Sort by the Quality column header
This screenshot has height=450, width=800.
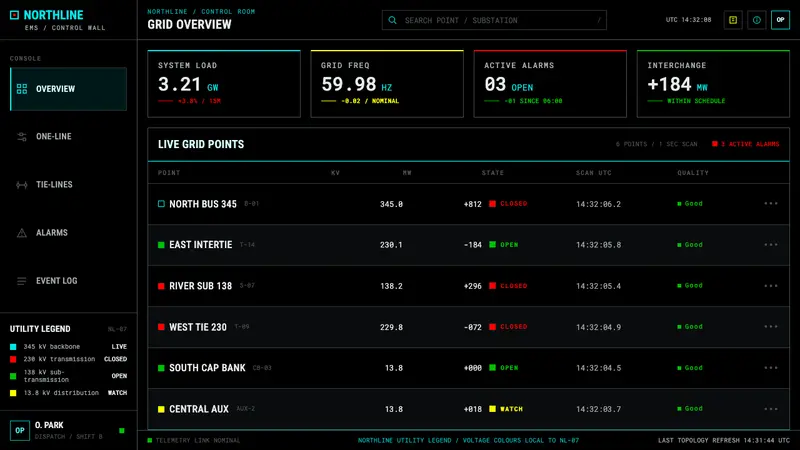tap(693, 172)
